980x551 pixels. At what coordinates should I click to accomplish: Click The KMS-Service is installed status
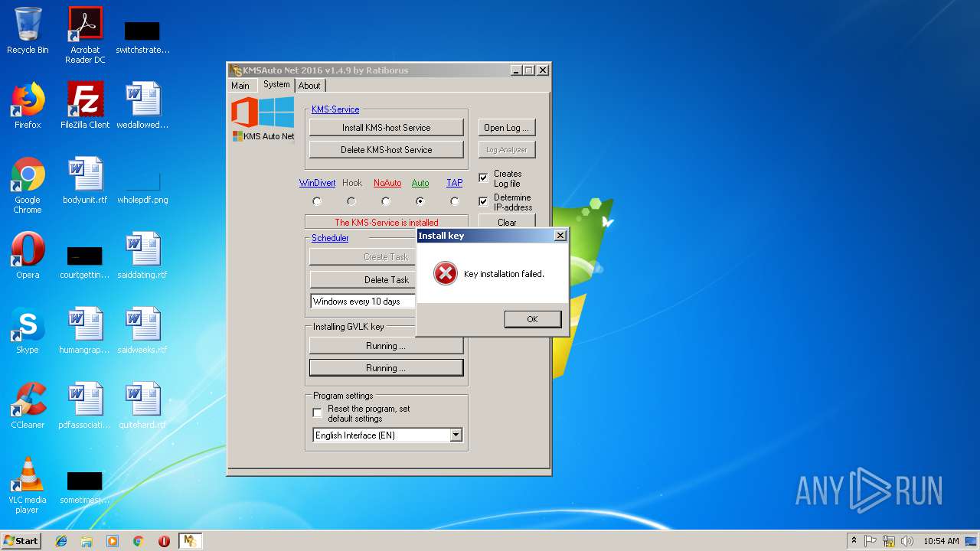387,222
